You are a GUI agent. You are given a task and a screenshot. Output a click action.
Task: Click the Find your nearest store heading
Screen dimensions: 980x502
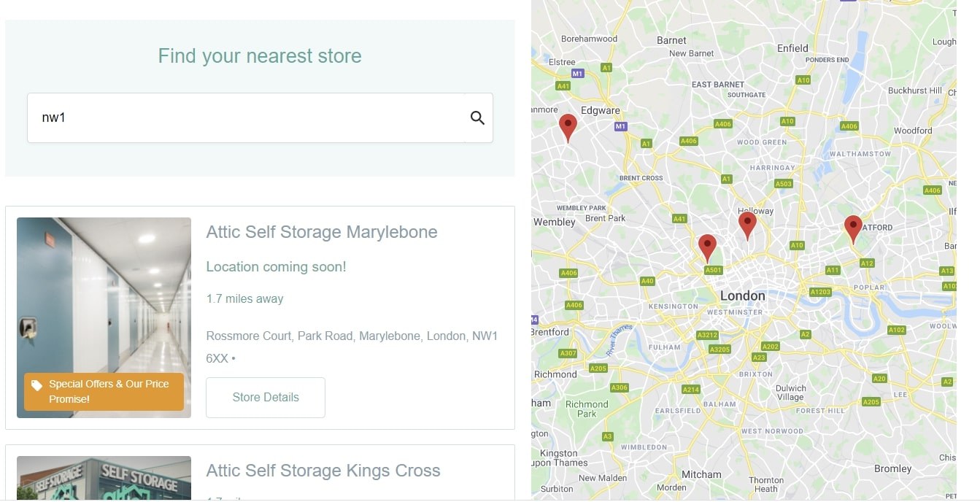point(260,56)
